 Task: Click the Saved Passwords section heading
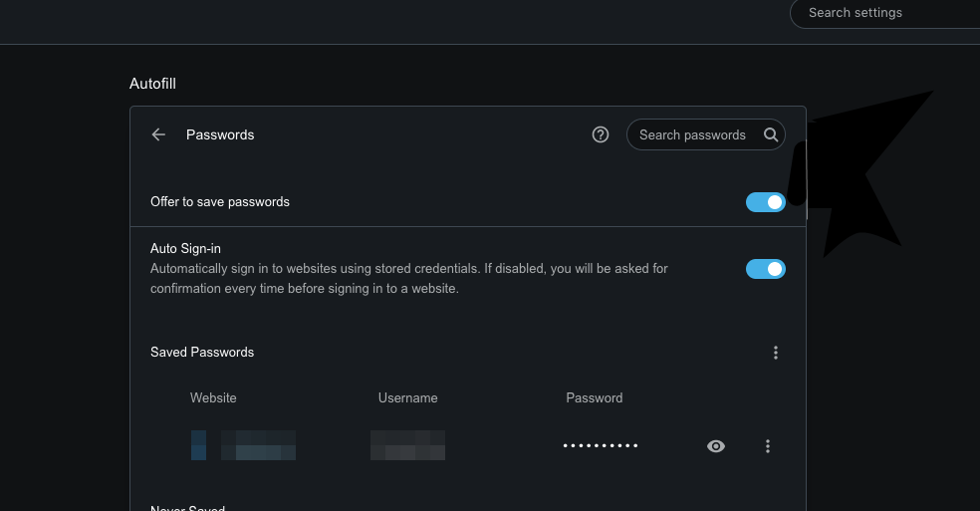[x=202, y=353]
